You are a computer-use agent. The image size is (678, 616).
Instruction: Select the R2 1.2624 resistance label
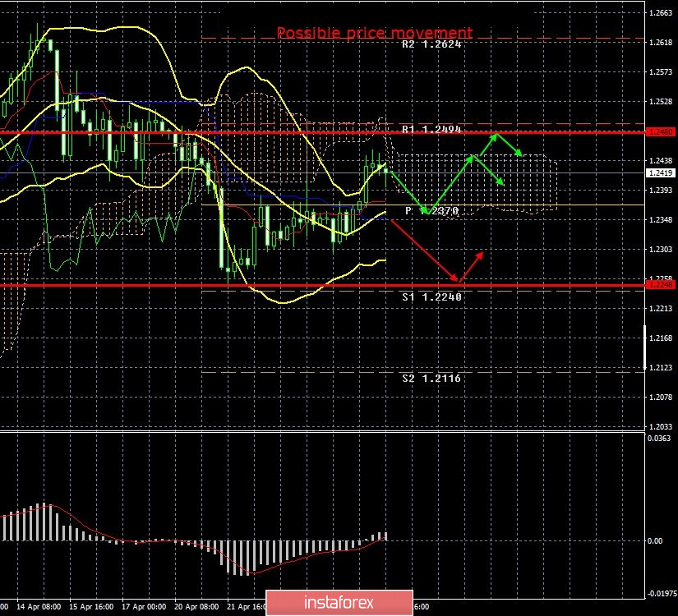click(x=431, y=44)
